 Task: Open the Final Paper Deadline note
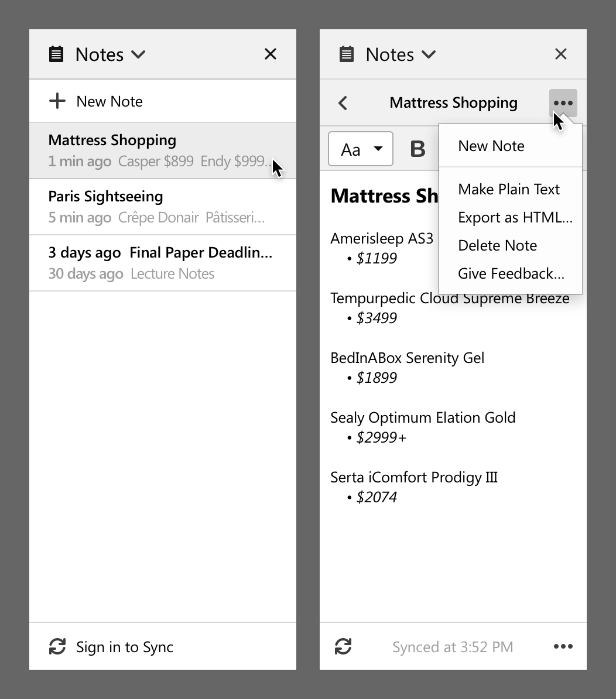pos(163,263)
